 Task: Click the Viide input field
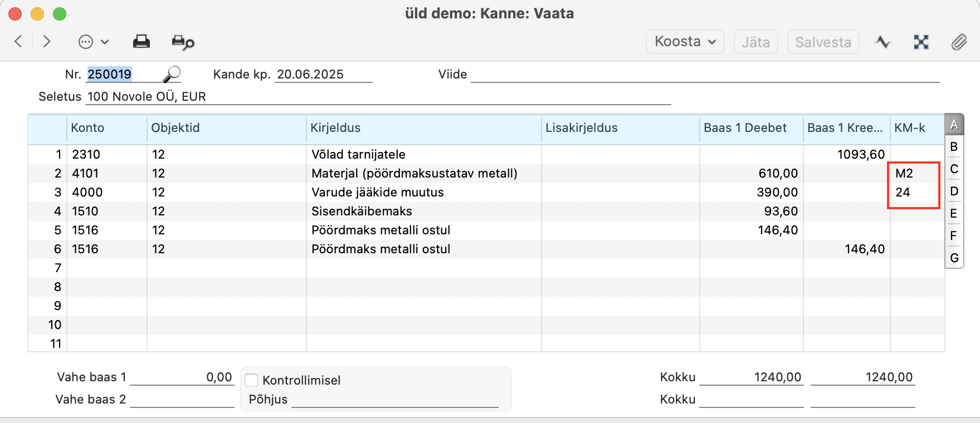coord(705,74)
